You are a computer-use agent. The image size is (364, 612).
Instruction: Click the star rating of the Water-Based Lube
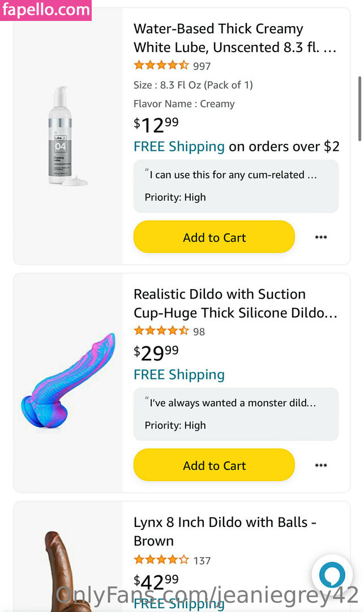[x=161, y=66]
